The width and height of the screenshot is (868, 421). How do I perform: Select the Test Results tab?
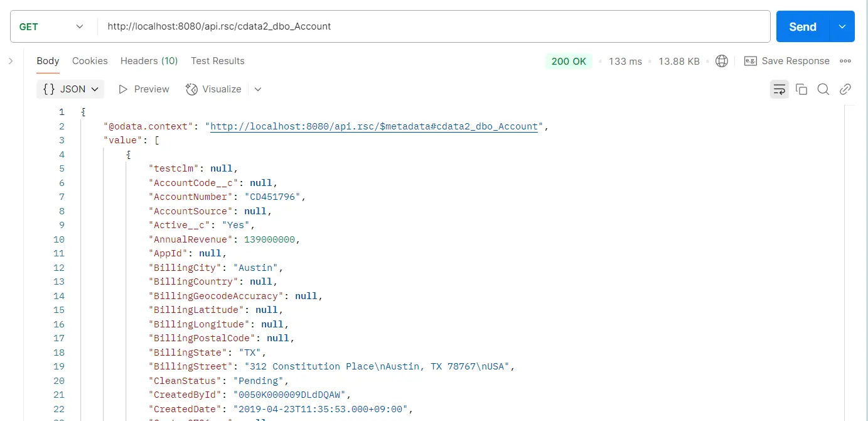pos(217,61)
